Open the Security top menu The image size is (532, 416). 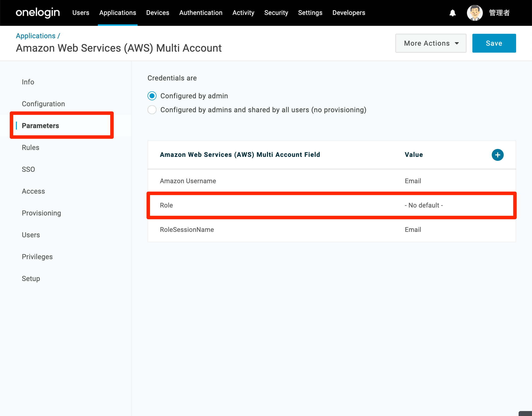point(276,13)
